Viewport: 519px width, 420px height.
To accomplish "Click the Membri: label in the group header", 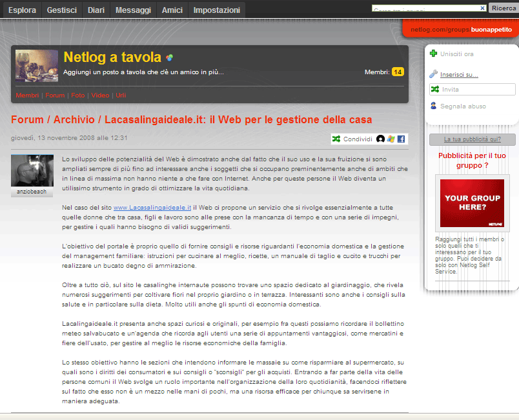I will coord(377,72).
